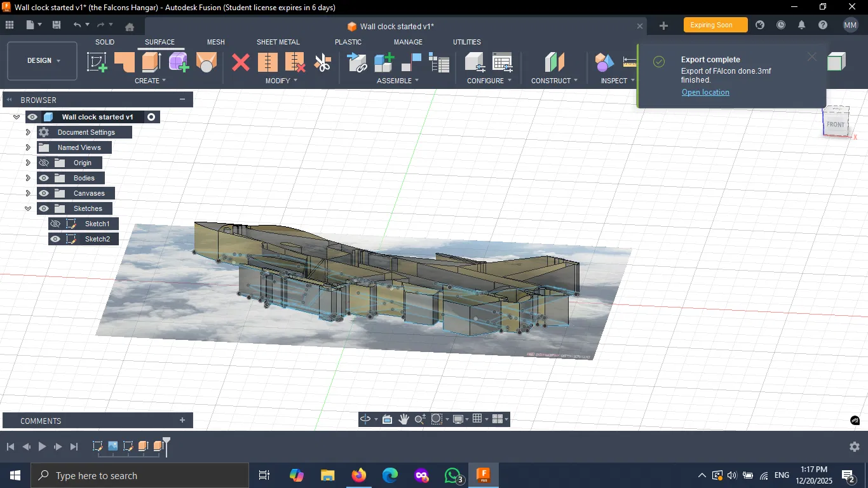868x488 pixels.
Task: Click the surface Extrude tool icon
Action: pyautogui.click(x=151, y=62)
